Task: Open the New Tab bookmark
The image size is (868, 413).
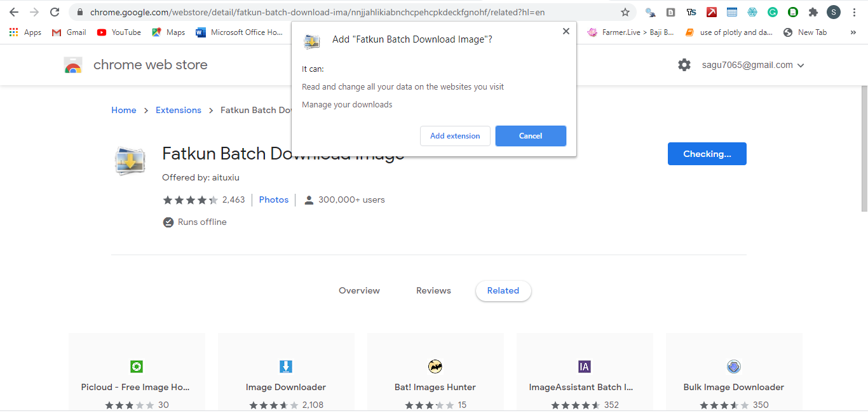Action: 805,32
